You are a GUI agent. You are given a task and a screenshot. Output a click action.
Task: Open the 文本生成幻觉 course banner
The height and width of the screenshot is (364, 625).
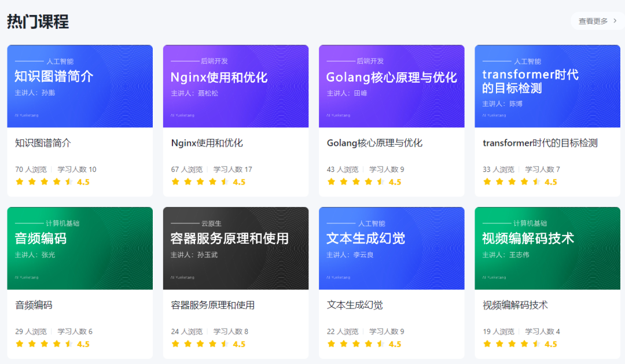pos(391,248)
